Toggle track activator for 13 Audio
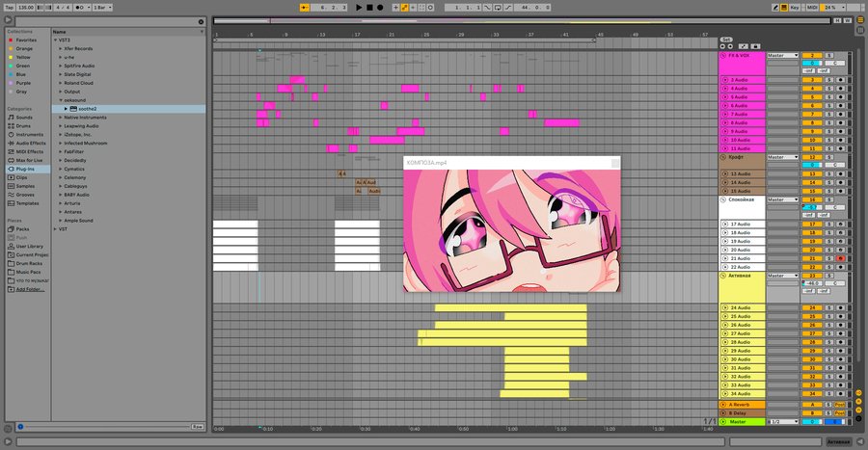The height and width of the screenshot is (450, 868). [x=812, y=173]
